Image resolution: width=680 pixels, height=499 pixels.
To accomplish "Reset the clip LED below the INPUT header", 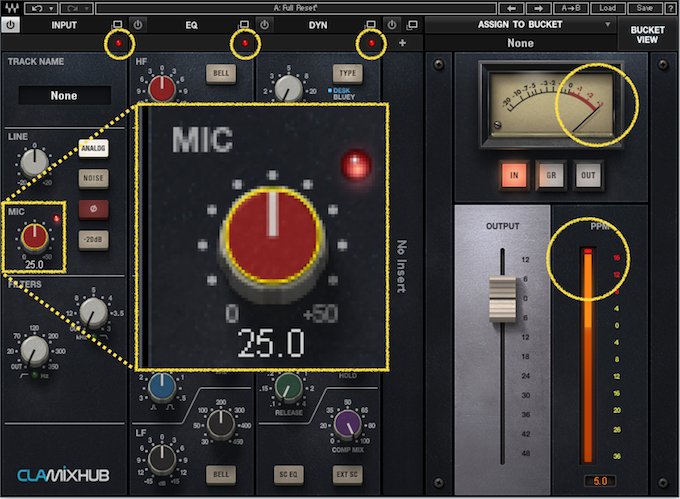I will click(x=118, y=43).
